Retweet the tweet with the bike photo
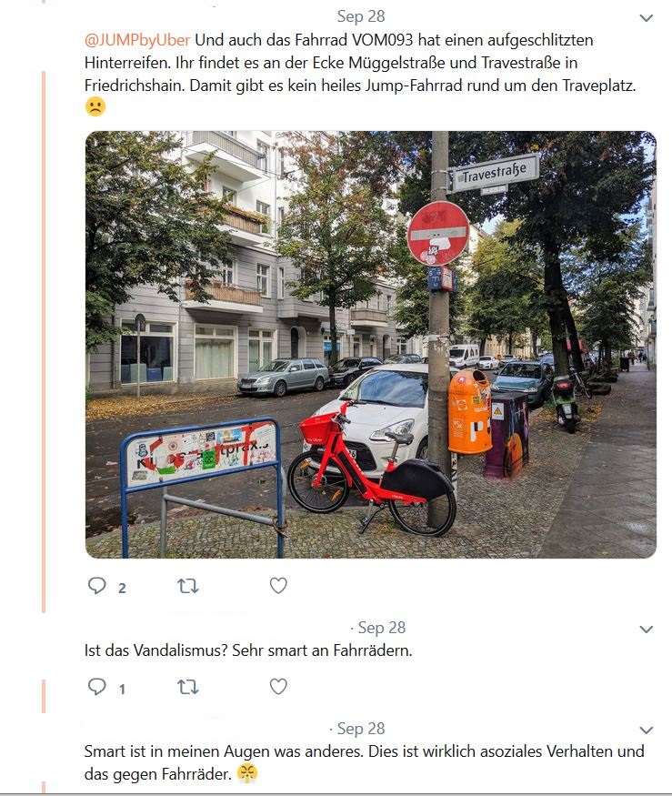The height and width of the screenshot is (796, 672). (x=188, y=586)
